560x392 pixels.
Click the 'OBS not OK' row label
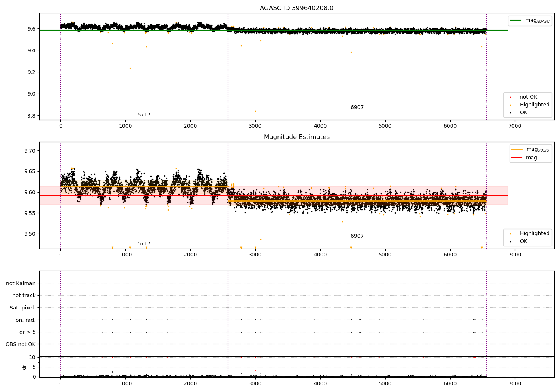coord(21,344)
